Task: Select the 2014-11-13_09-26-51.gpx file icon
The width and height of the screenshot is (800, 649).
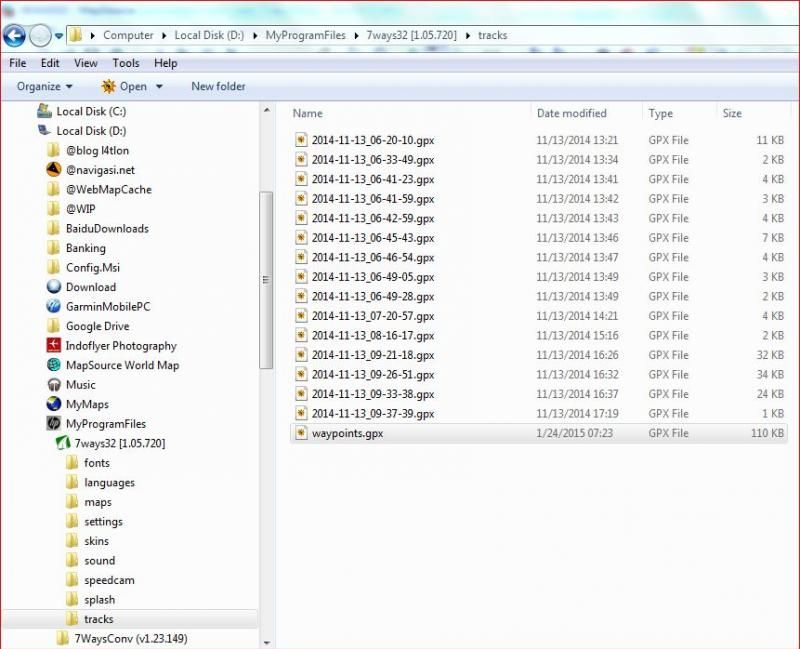Action: coord(302,375)
